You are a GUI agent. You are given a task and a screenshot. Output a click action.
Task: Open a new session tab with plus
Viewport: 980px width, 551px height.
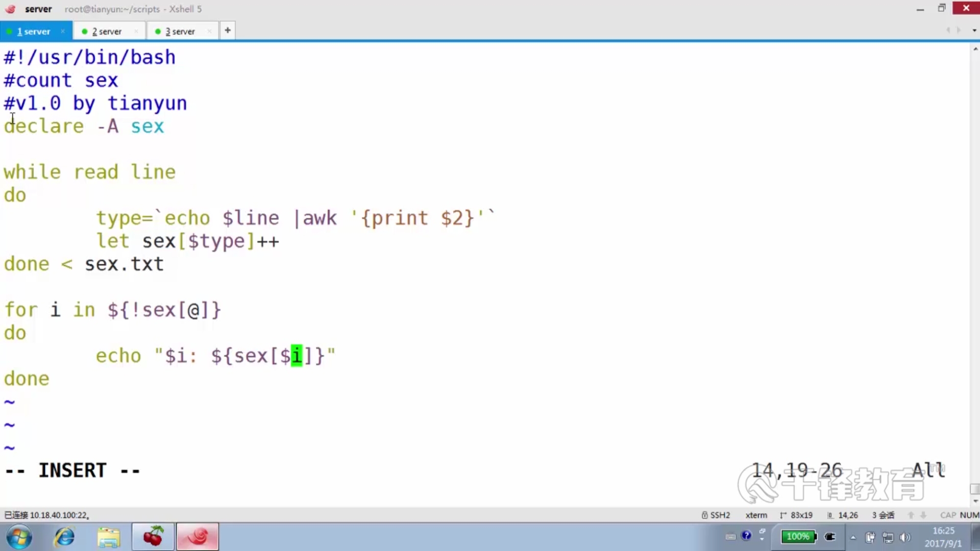tap(228, 31)
